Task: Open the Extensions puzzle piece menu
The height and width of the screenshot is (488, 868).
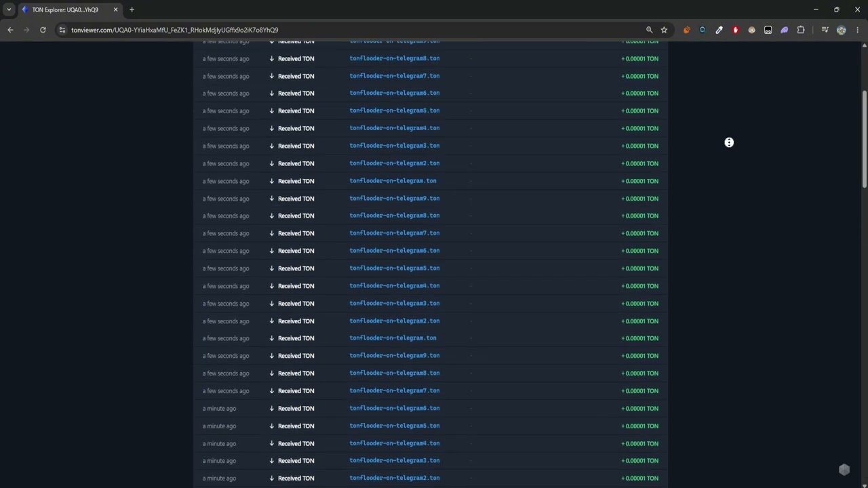Action: click(801, 30)
